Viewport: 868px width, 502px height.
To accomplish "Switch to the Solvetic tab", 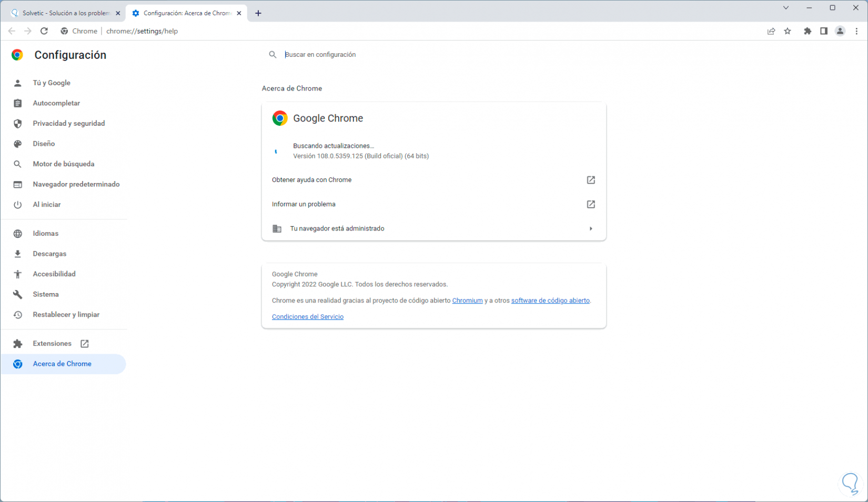I will [x=63, y=13].
